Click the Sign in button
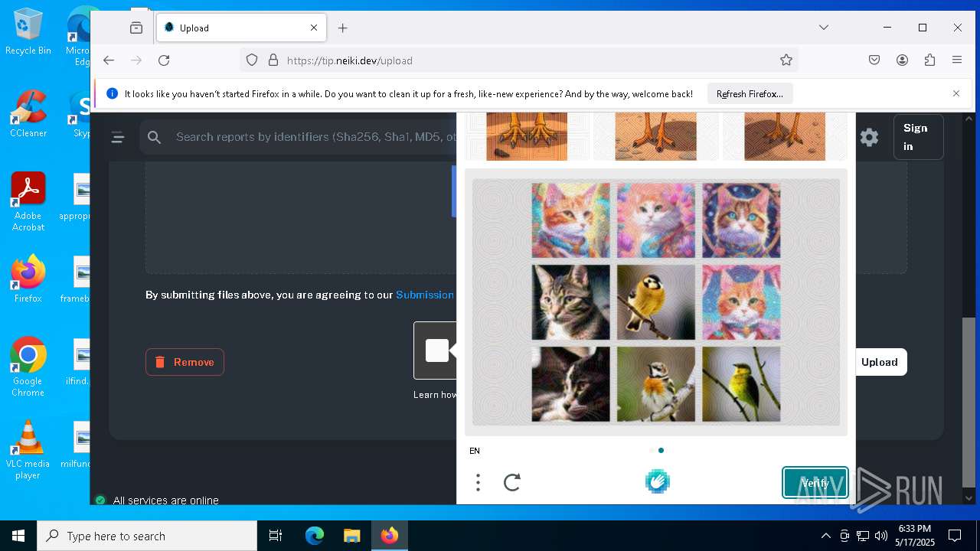The width and height of the screenshot is (980, 551). pyautogui.click(x=918, y=137)
